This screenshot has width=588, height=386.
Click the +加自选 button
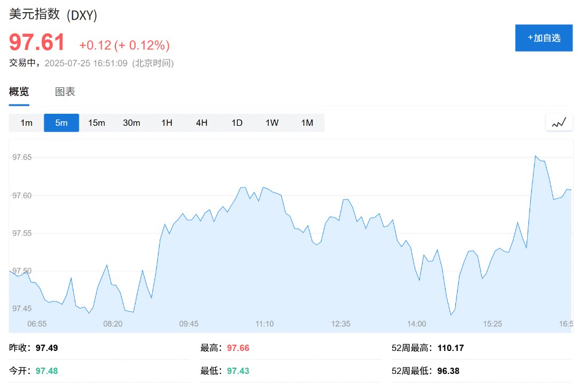pyautogui.click(x=544, y=38)
